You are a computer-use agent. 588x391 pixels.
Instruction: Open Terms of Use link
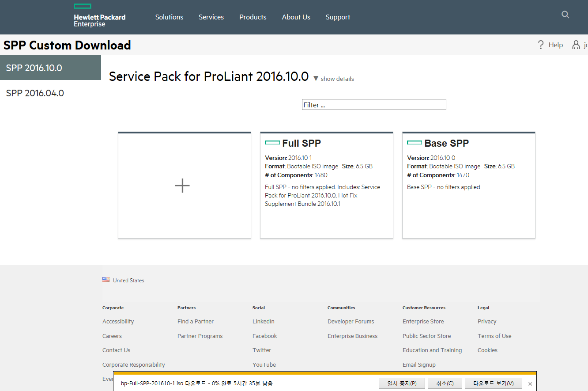tap(494, 336)
